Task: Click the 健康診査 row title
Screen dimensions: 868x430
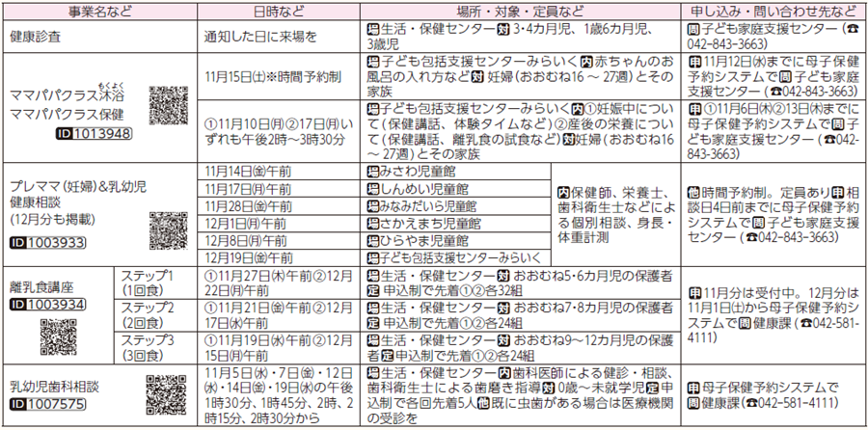Action: click(x=38, y=36)
